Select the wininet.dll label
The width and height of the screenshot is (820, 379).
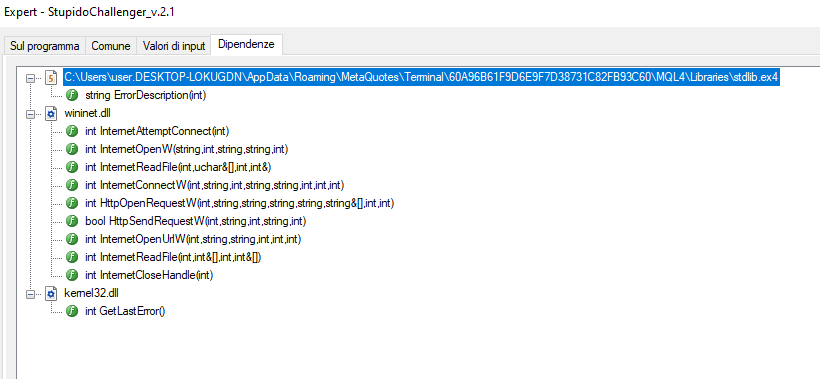coord(87,113)
